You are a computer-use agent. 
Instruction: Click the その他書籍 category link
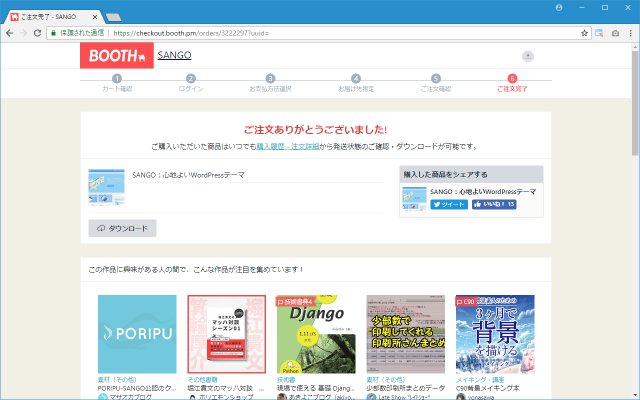pyautogui.click(x=202, y=380)
